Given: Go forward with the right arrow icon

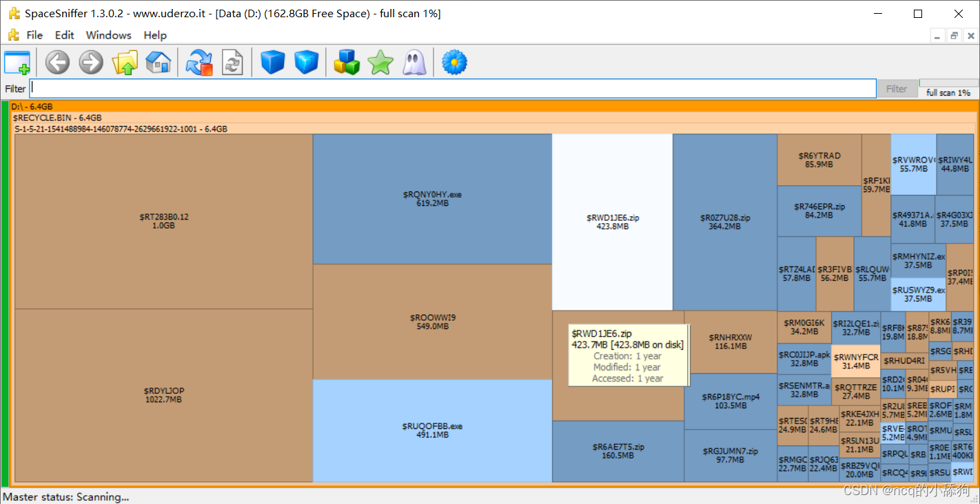Looking at the screenshot, I should click(x=91, y=63).
